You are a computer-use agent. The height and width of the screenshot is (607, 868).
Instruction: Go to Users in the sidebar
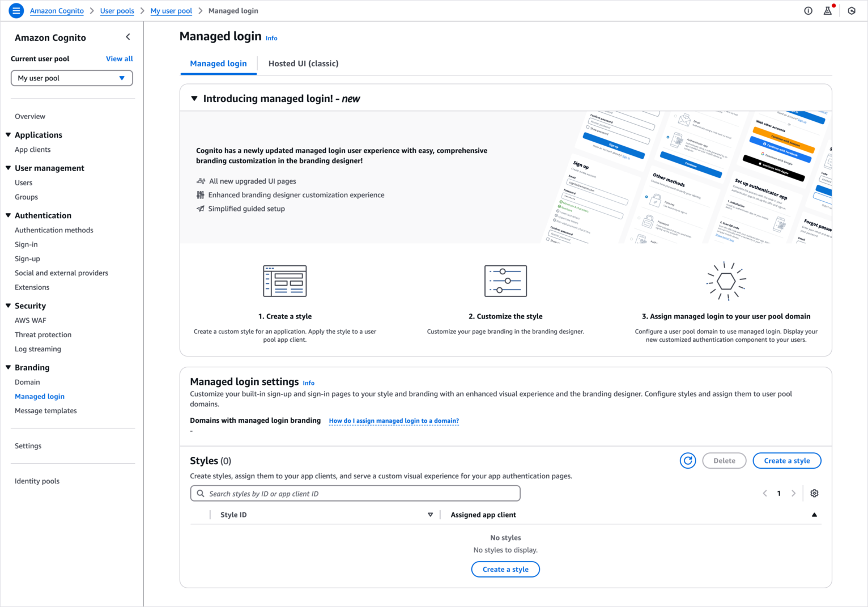(24, 182)
